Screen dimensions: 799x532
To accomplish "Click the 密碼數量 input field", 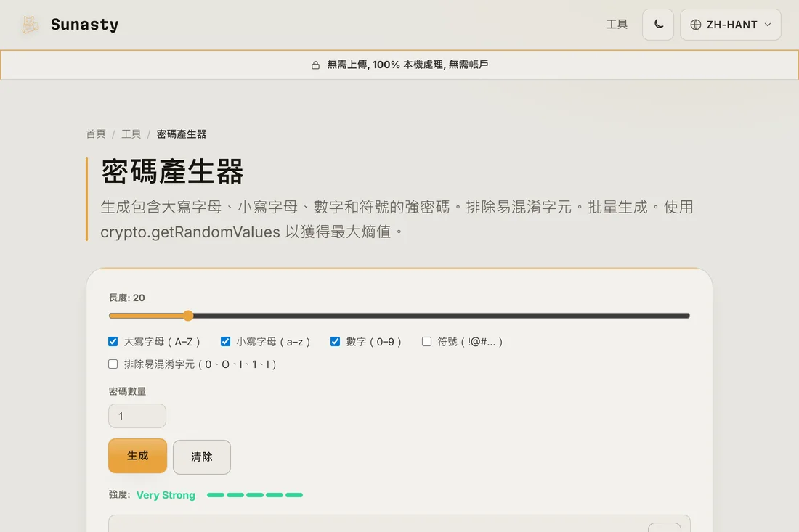I will coord(137,416).
